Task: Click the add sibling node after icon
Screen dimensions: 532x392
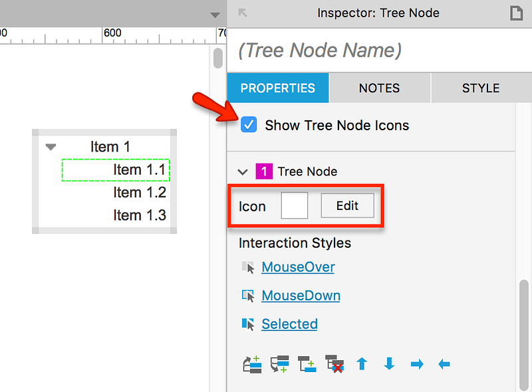Action: point(279,364)
